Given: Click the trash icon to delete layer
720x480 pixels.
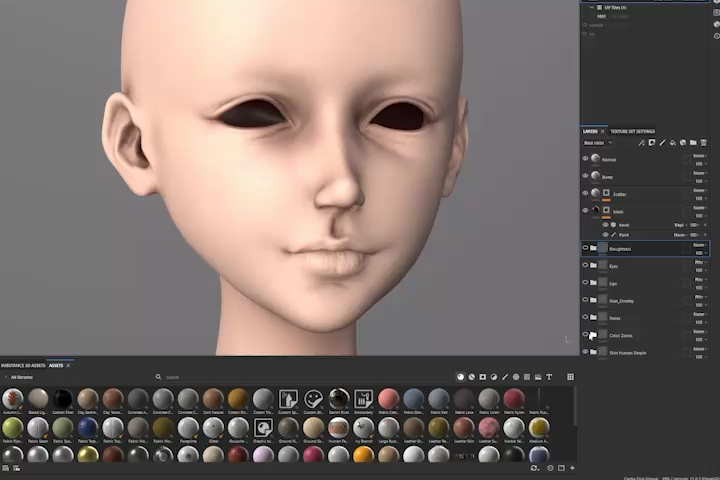Looking at the screenshot, I should click(703, 143).
